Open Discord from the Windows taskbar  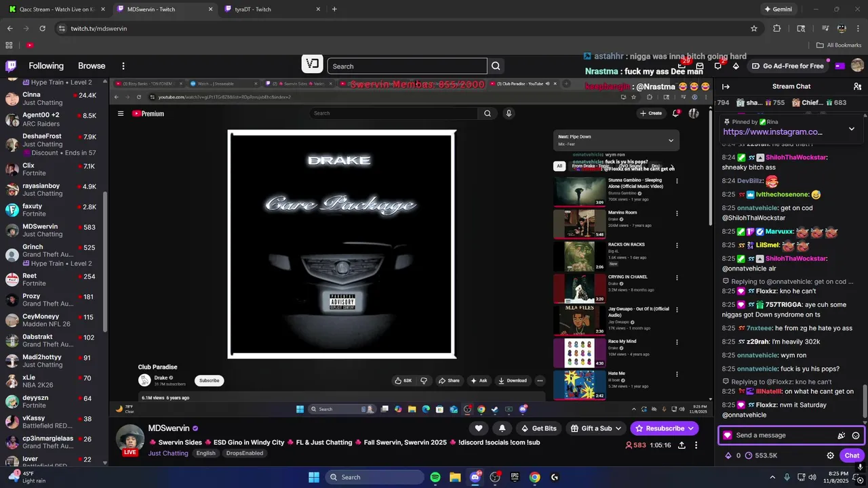(475, 477)
